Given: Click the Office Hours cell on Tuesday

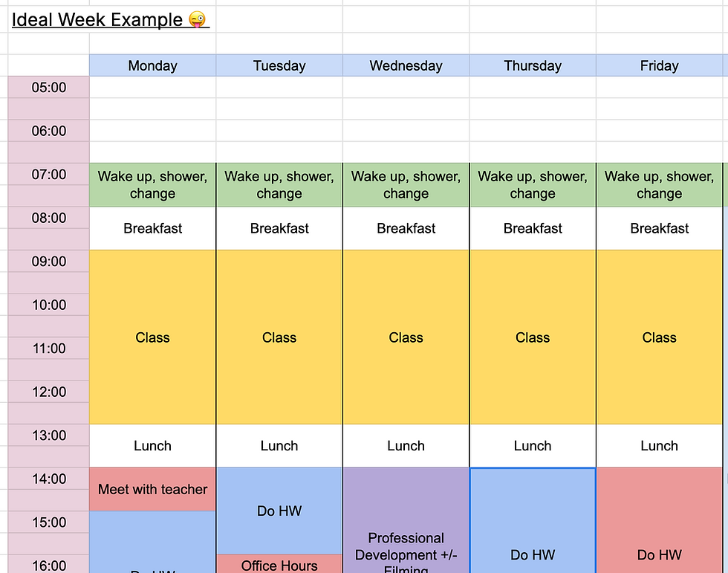Looking at the screenshot, I should [279, 564].
